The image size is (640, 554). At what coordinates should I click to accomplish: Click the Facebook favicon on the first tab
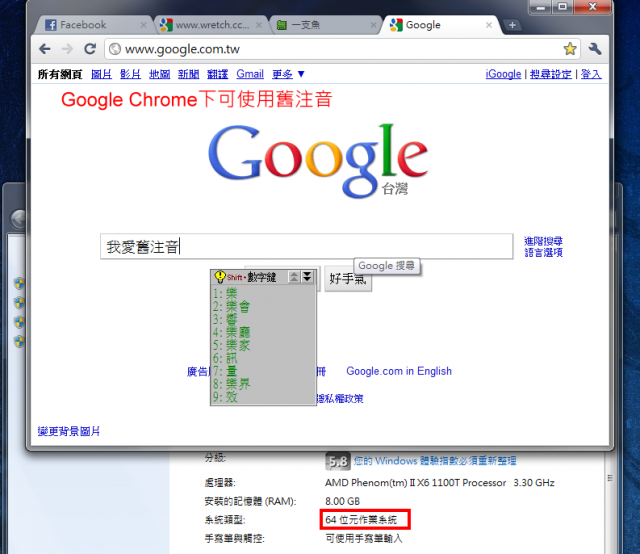pyautogui.click(x=51, y=25)
